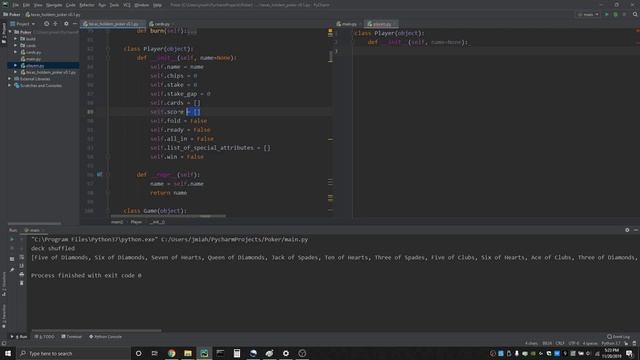This screenshot has height=360, width=640.
Task: Open Project panel settings gear
Action: (66, 24)
